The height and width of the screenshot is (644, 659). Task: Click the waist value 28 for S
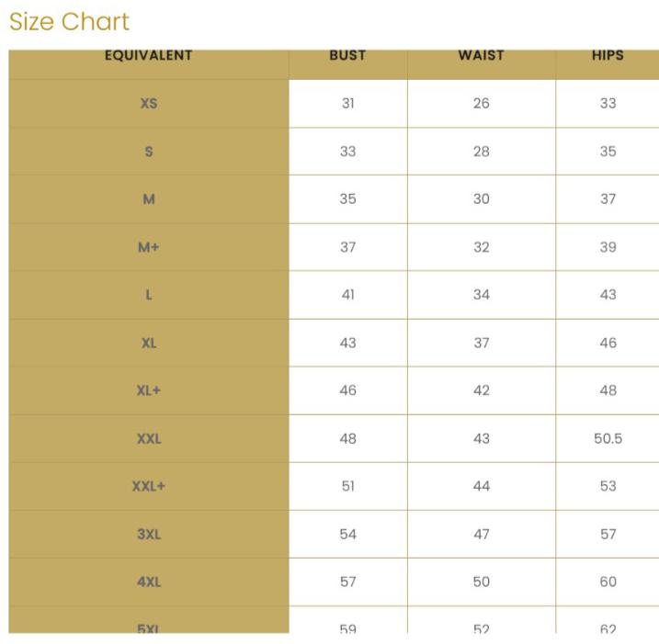482,152
